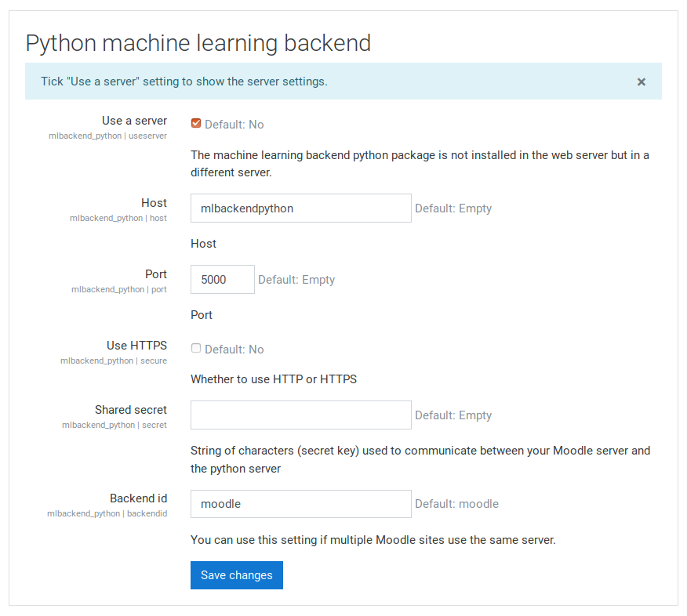Viewport: 687px width, 616px height.
Task: Click the Backend id setting label
Action: [139, 498]
